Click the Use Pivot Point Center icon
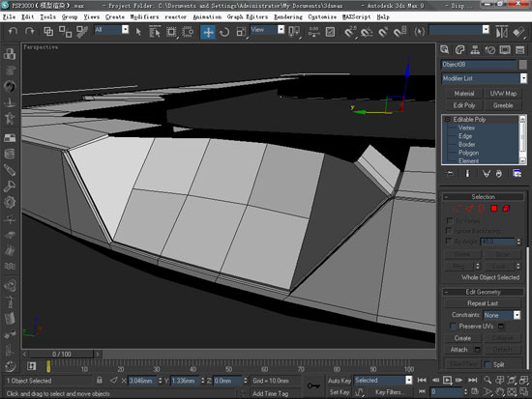 [x=294, y=32]
